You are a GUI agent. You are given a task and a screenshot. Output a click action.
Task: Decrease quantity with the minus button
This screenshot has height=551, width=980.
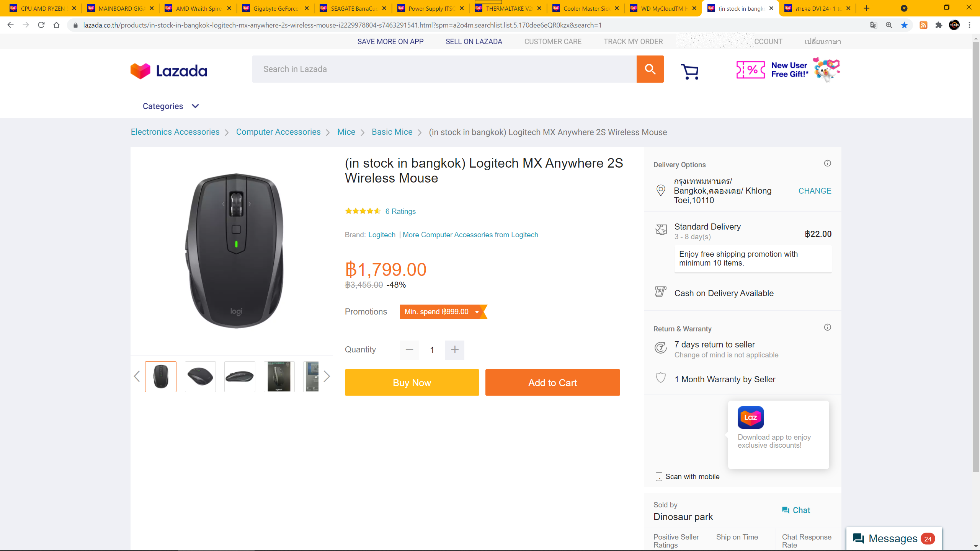pos(409,350)
